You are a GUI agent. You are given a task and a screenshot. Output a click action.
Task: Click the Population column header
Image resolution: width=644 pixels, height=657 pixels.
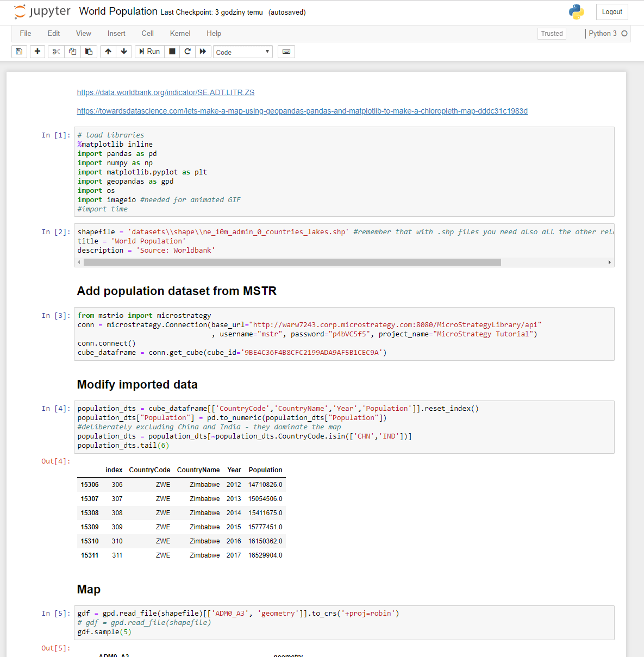pyautogui.click(x=265, y=470)
